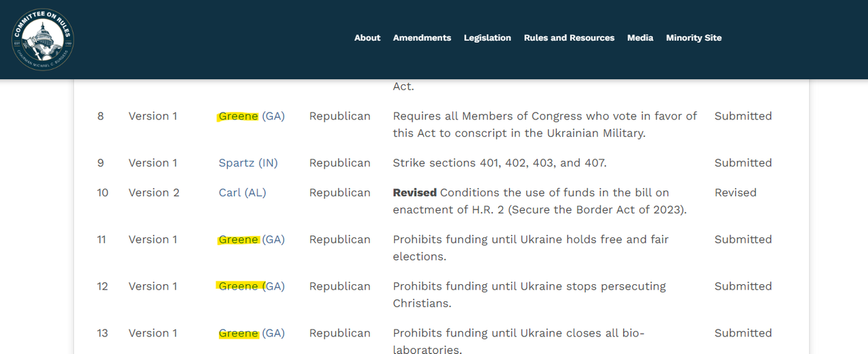The width and height of the screenshot is (868, 354).
Task: Open Greene (GA) link on amendment 13
Action: (x=251, y=333)
